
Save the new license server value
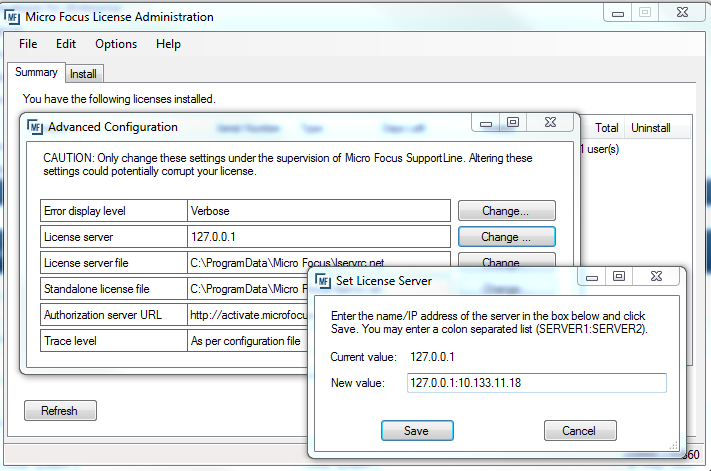pos(416,431)
